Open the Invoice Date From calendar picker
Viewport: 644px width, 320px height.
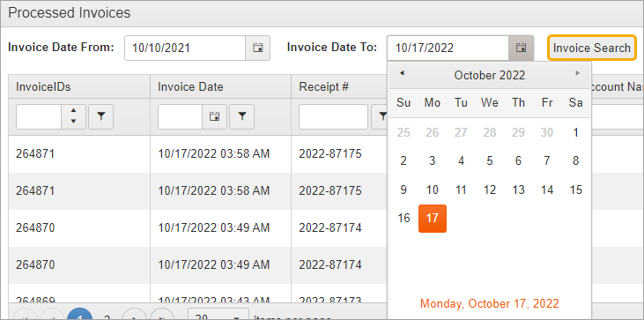pos(258,48)
